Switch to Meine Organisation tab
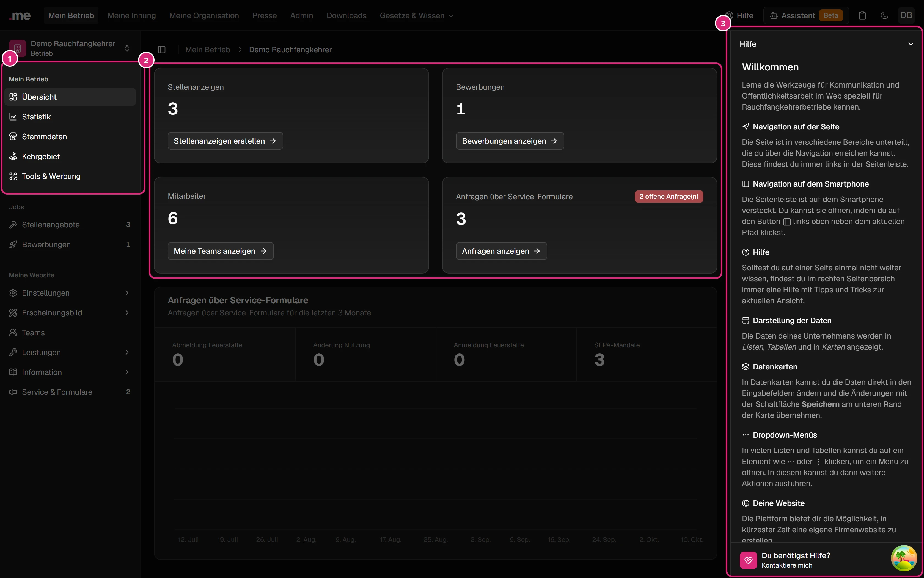The height and width of the screenshot is (578, 924). pos(204,16)
